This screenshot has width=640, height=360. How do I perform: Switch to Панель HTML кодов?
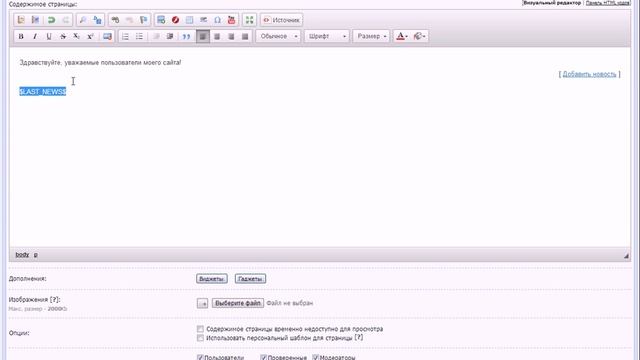(608, 3)
